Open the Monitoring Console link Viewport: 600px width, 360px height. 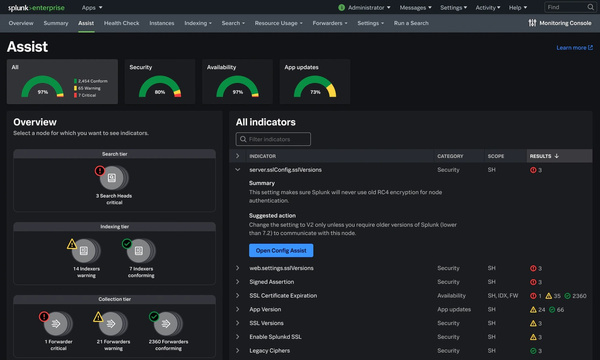[560, 23]
